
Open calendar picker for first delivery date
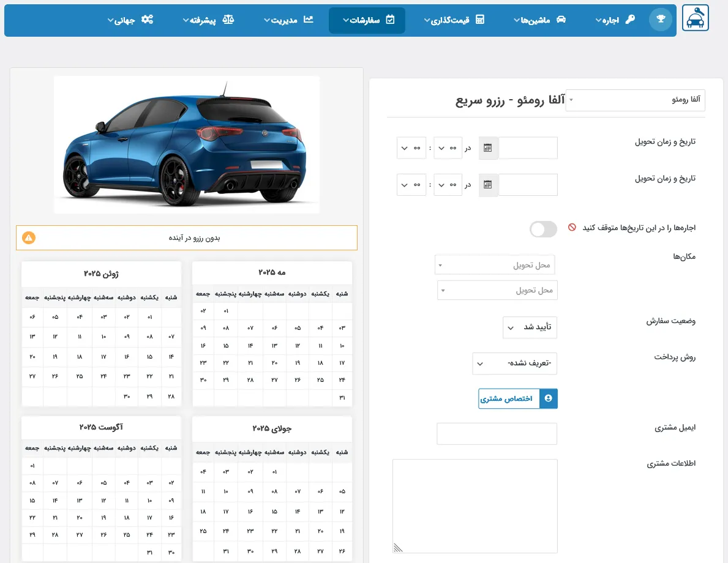[x=487, y=148]
